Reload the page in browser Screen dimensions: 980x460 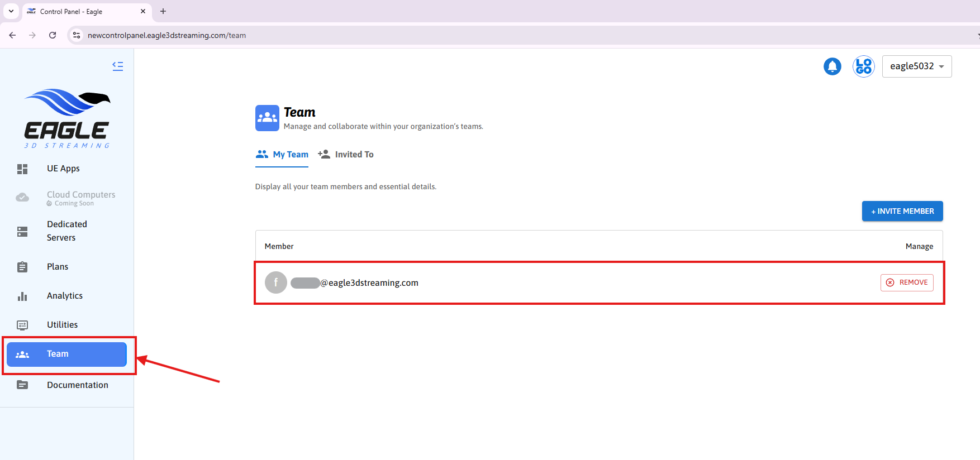pos(53,35)
